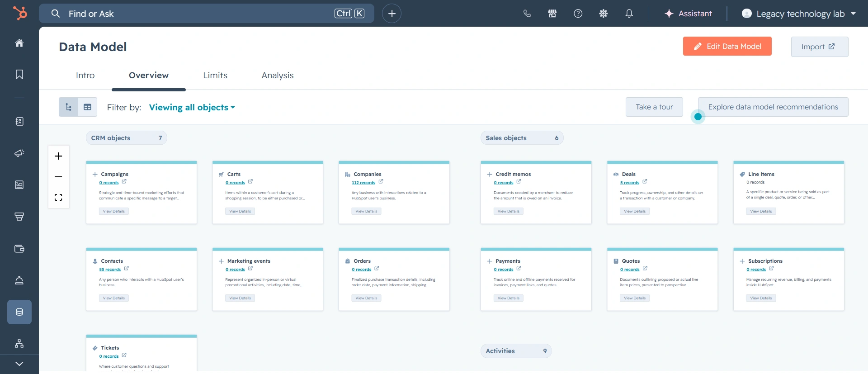Viewport: 868px width, 374px height.
Task: Click View Details on Carts card
Action: 240,211
